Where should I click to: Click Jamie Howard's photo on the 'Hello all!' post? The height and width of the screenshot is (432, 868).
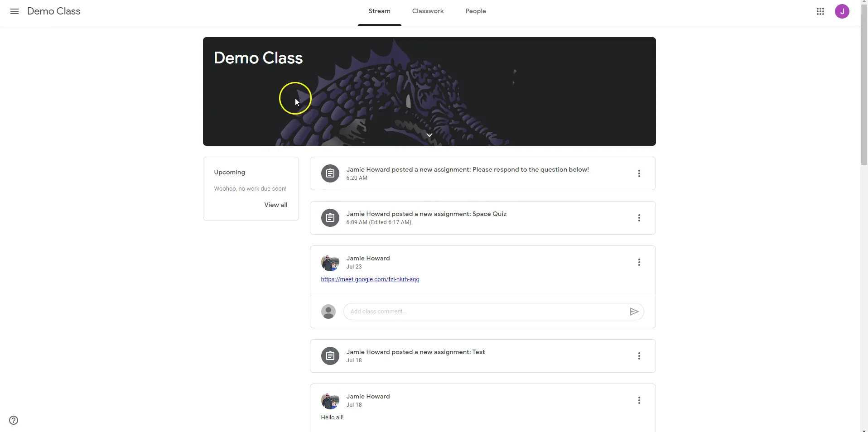(330, 400)
